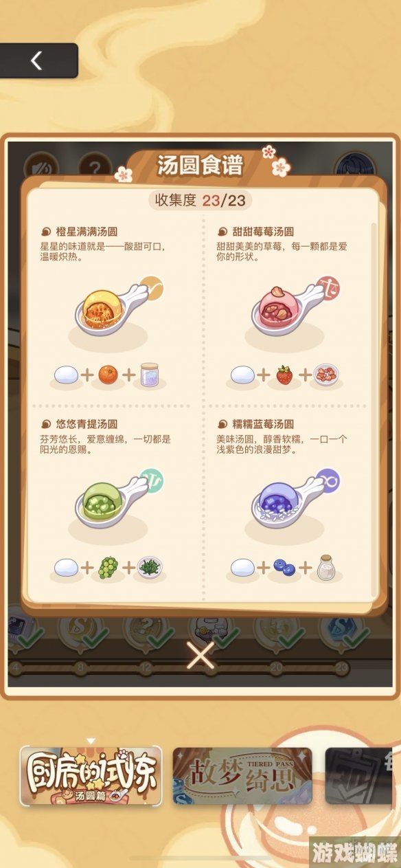Close the recipe popup with X

200,656
